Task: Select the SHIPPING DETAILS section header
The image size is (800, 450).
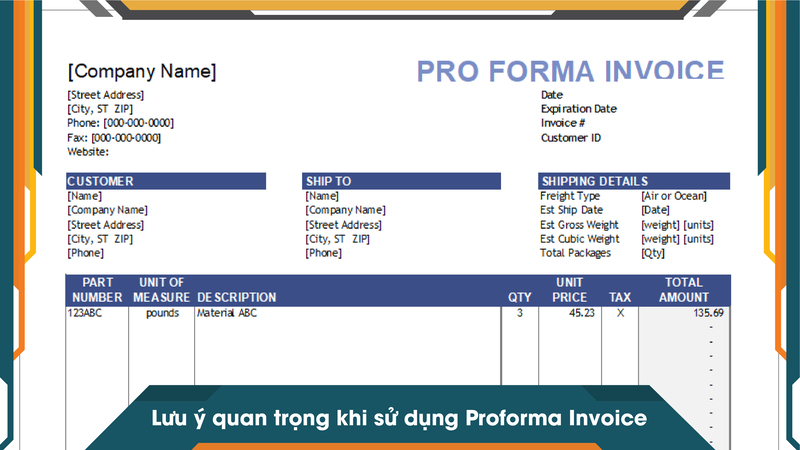Action: click(634, 181)
